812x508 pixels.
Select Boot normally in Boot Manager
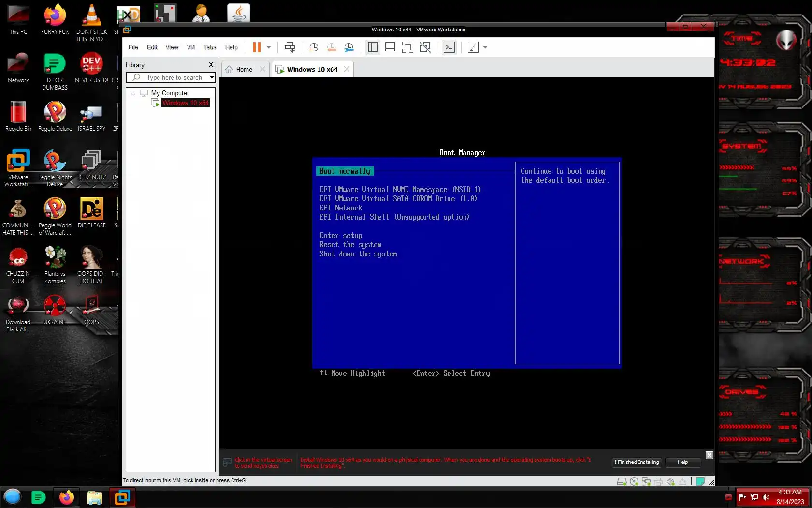pos(345,171)
